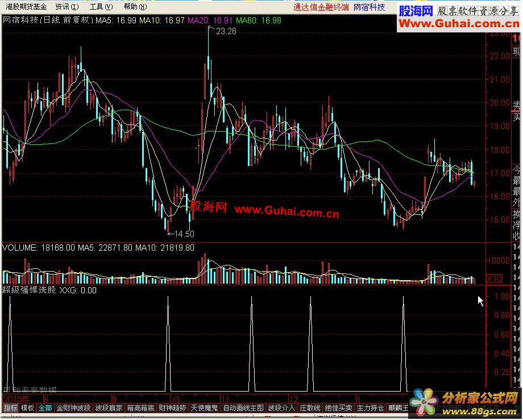Click the 网宿科技(日线,前复权) chart label
This screenshot has height=420, width=523.
click(x=48, y=20)
